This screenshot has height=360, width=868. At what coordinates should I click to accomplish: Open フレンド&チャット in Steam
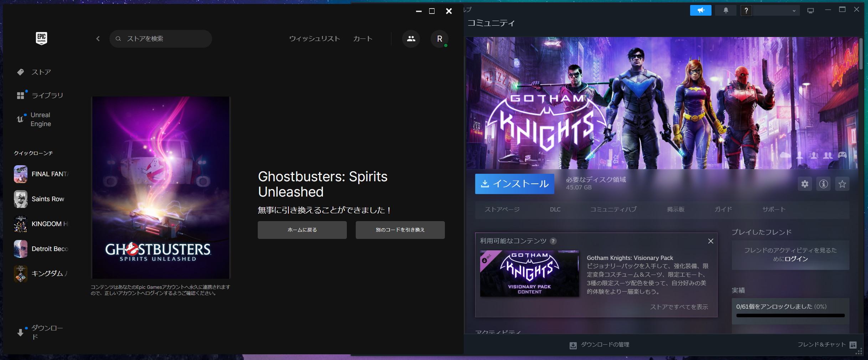pos(821,345)
